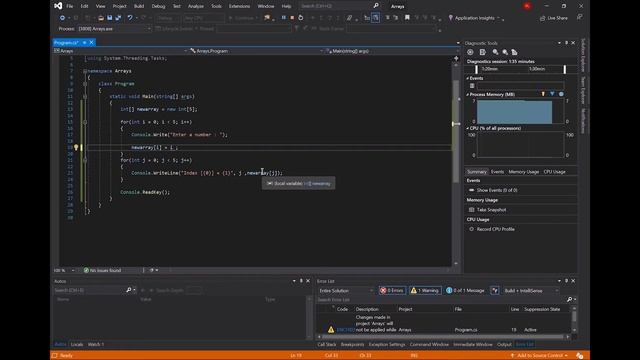The width and height of the screenshot is (640, 360).
Task: Switch to the CPU Usage tab
Action: coord(554,172)
